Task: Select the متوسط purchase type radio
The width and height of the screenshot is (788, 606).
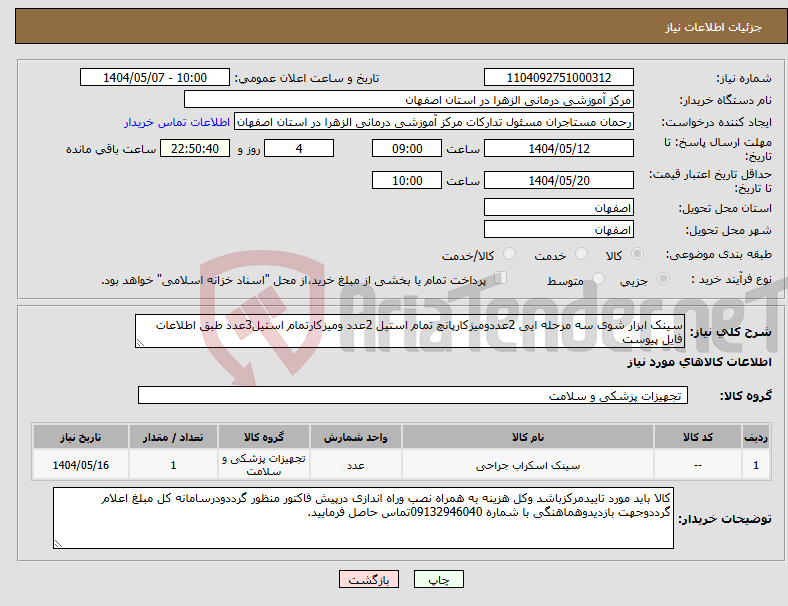Action: click(x=598, y=278)
